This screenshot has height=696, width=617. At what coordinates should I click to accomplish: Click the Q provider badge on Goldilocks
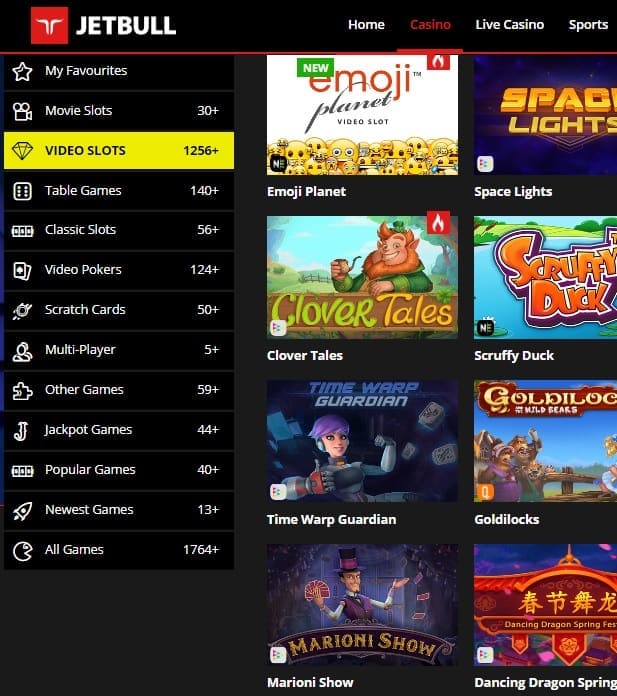[x=485, y=491]
